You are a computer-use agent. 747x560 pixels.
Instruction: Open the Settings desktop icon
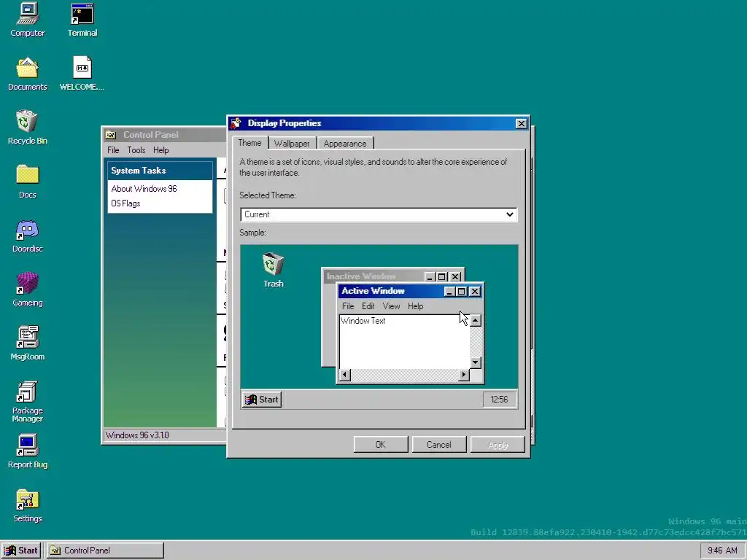(x=27, y=505)
